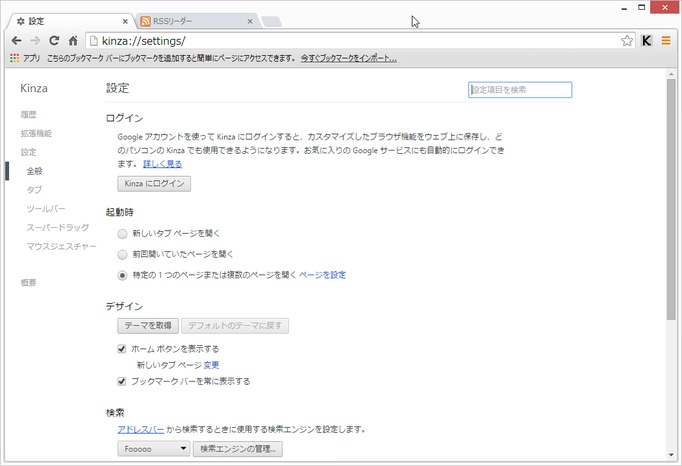Select ツールバー settings section

pyautogui.click(x=46, y=209)
